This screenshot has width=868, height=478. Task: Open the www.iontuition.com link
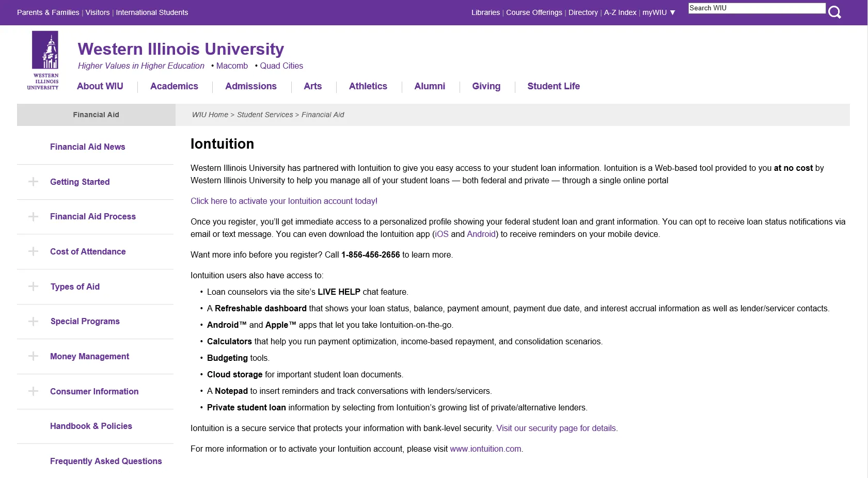click(486, 449)
